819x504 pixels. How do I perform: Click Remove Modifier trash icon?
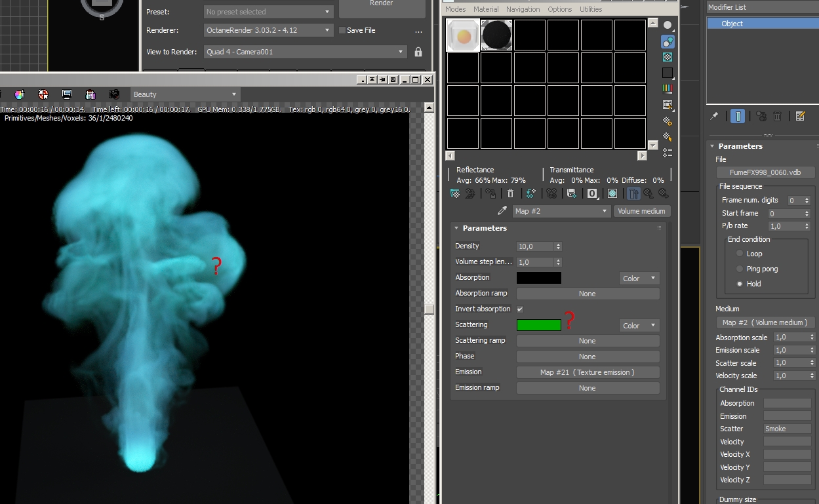[x=777, y=116]
